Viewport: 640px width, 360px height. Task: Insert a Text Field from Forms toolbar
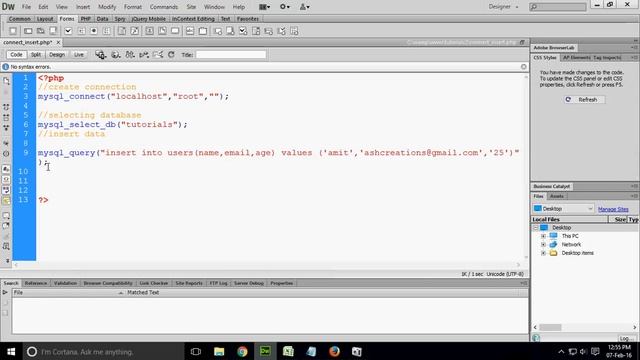point(28,31)
